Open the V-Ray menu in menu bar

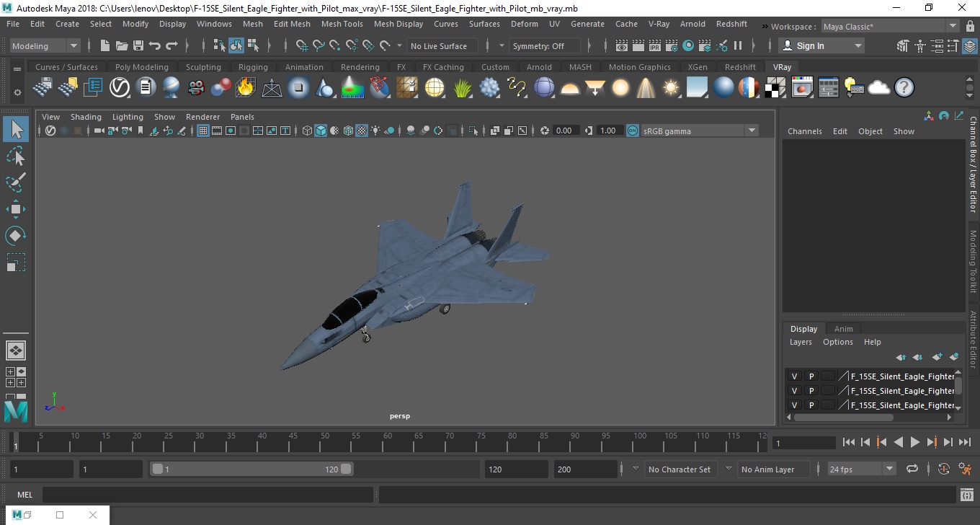659,24
